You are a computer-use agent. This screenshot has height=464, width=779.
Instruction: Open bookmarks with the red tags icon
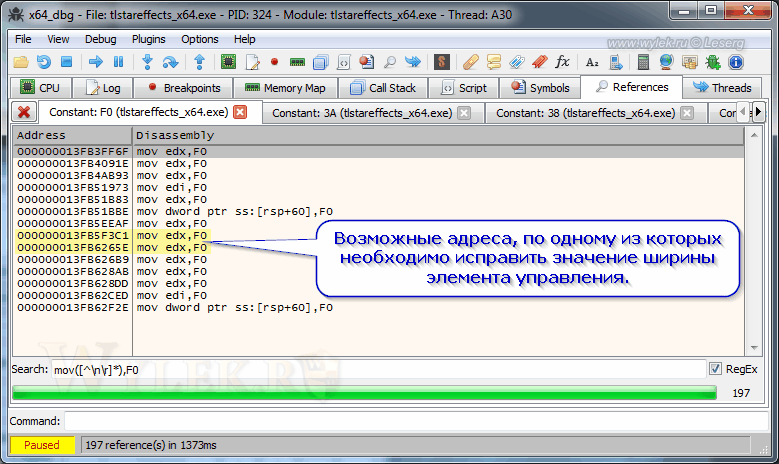point(540,62)
